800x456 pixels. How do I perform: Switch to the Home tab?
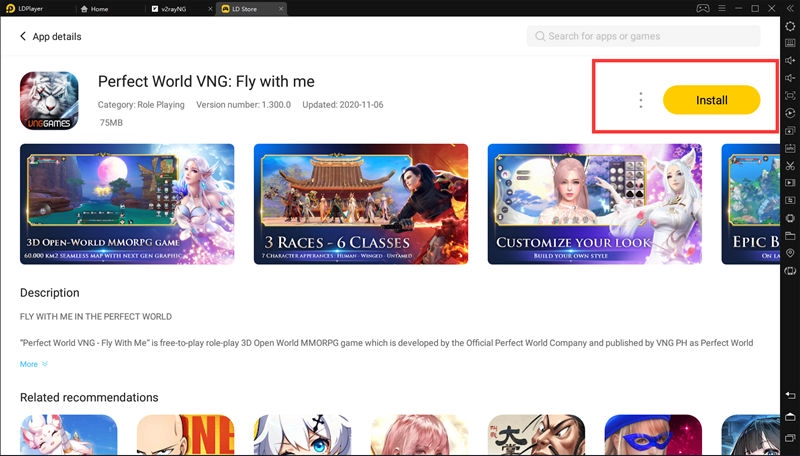94,9
